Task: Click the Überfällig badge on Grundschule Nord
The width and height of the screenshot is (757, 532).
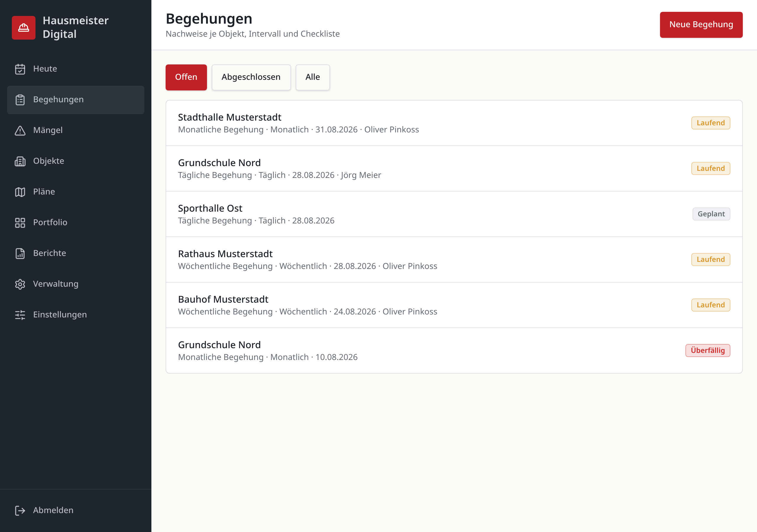Action: click(x=708, y=351)
